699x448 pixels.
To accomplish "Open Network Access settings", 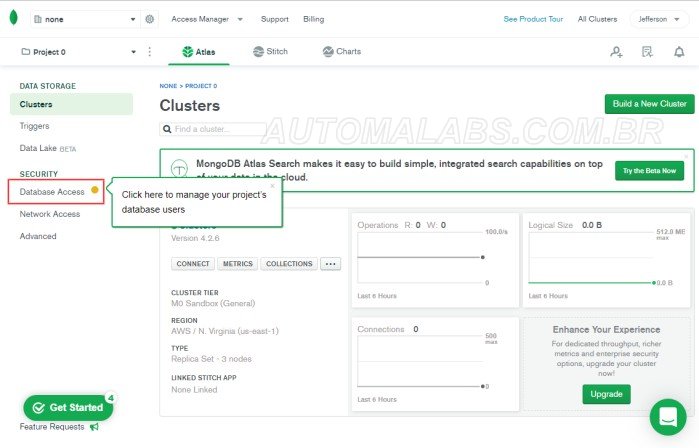I will (x=50, y=214).
